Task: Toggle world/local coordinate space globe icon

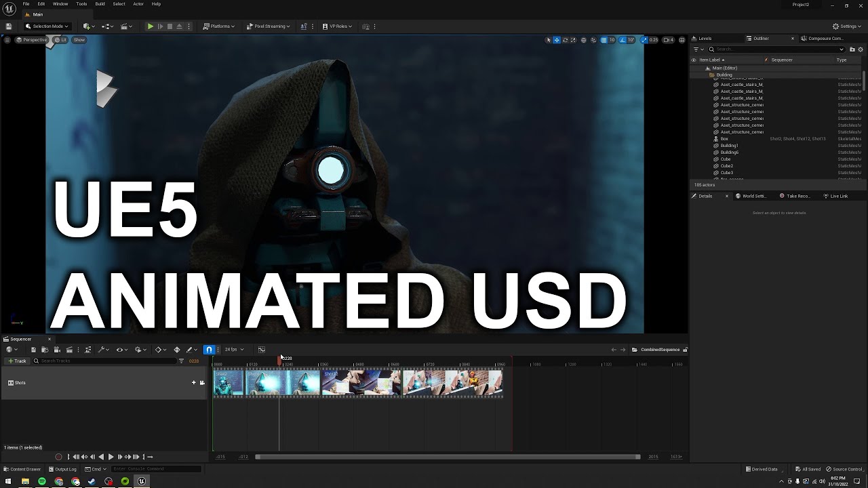Action: click(x=584, y=40)
